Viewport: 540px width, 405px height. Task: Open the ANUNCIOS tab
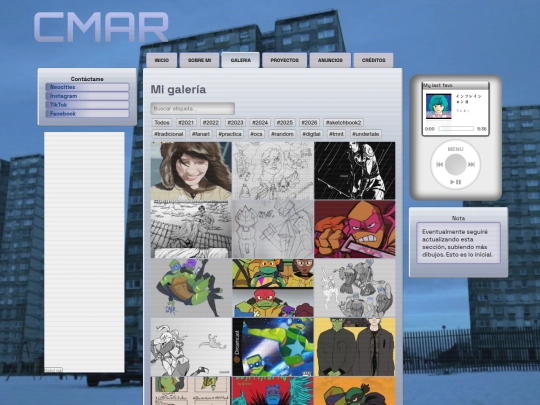pos(330,60)
